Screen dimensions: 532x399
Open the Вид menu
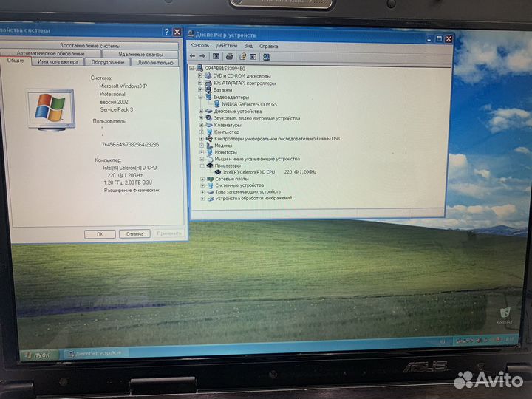coord(248,46)
